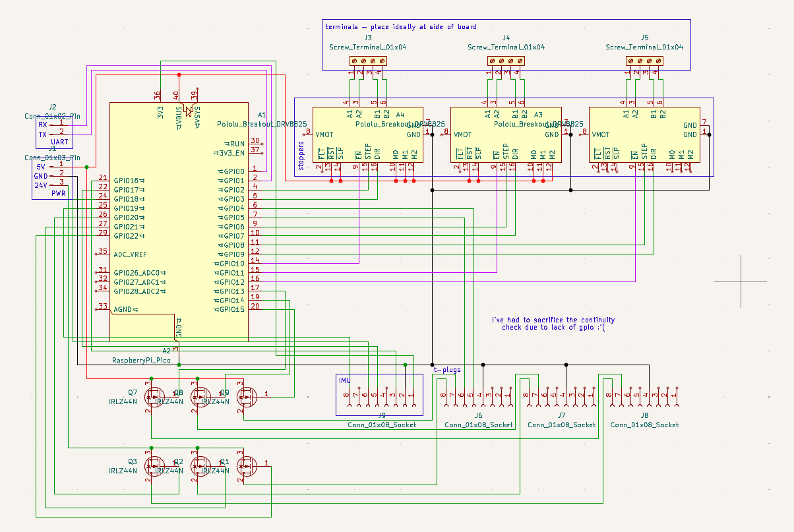Click the J4 reference label
The height and width of the screenshot is (532, 794).
506,38
